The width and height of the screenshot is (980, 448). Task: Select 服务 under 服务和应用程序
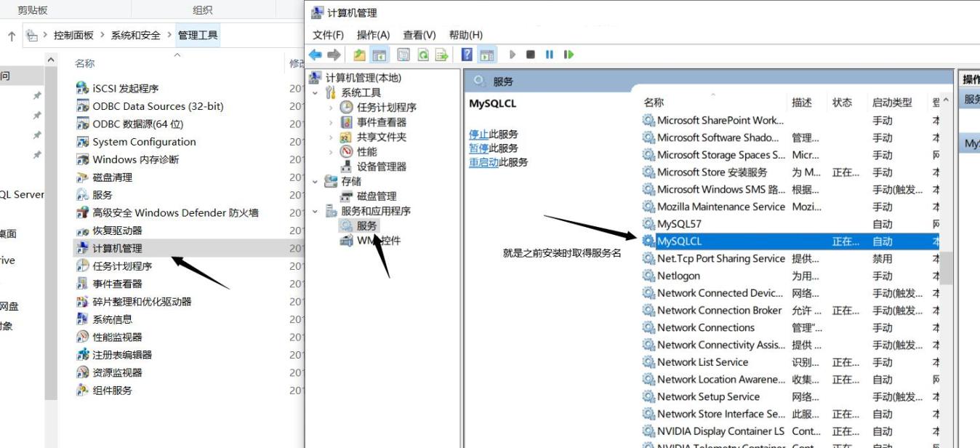coord(366,226)
